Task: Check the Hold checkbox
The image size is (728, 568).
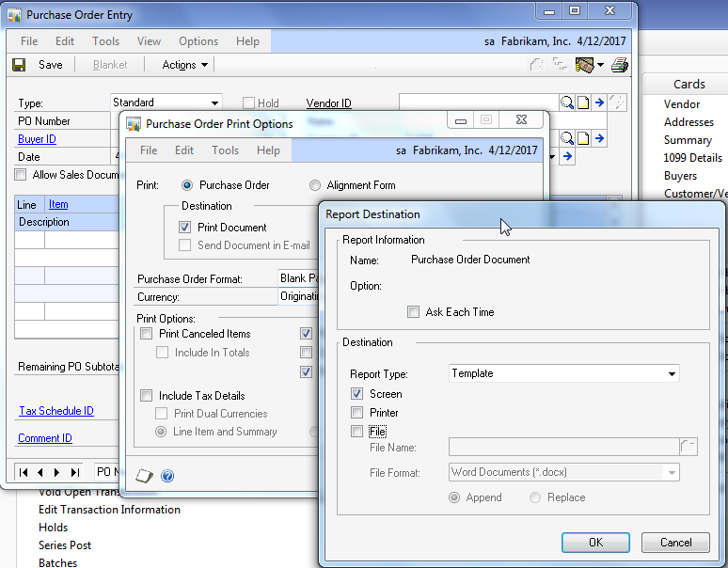Action: (x=249, y=103)
